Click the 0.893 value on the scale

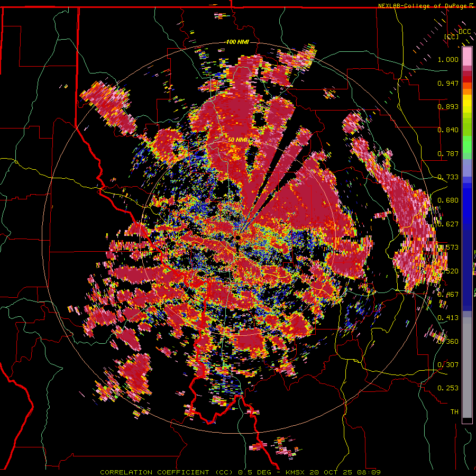click(x=448, y=106)
